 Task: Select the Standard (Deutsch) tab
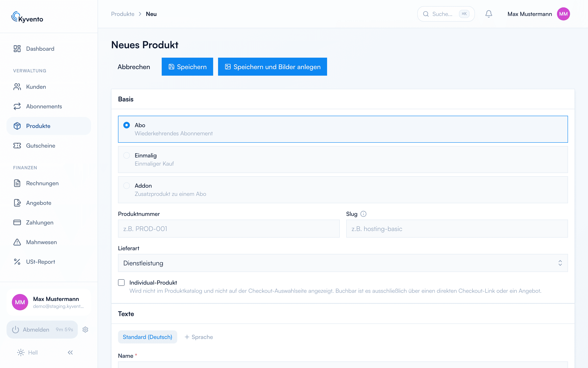coord(147,337)
